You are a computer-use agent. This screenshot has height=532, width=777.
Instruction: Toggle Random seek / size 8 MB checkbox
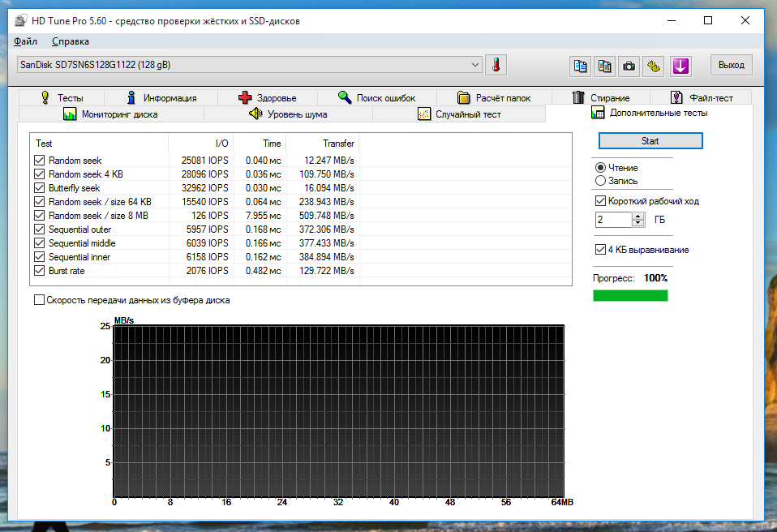(x=40, y=216)
